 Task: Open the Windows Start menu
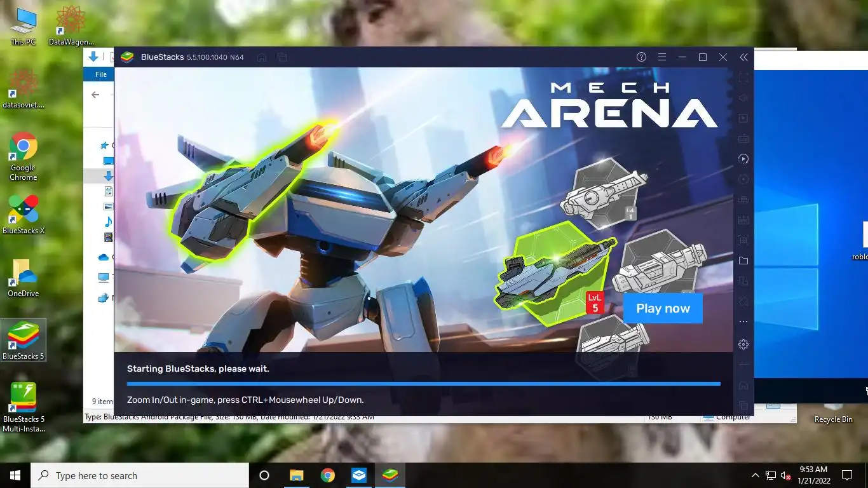pyautogui.click(x=15, y=475)
